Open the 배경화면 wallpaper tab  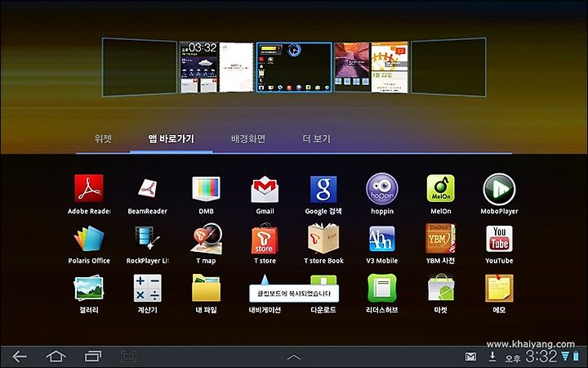click(248, 139)
